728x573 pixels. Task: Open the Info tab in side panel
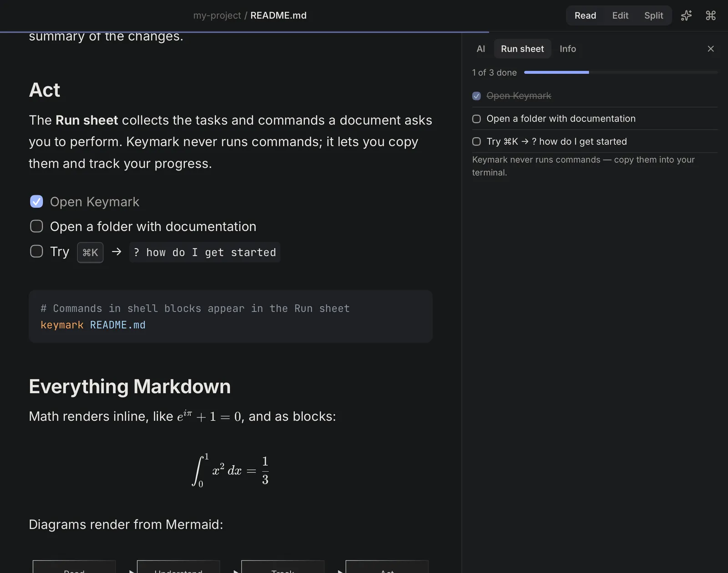[567, 49]
